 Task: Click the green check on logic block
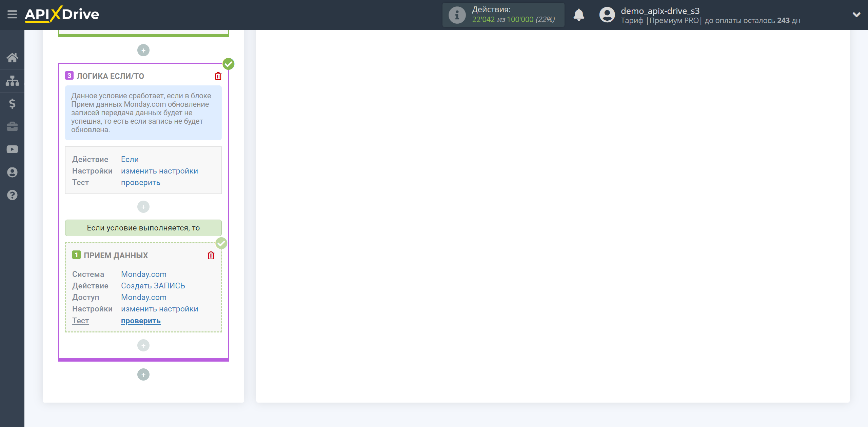229,64
